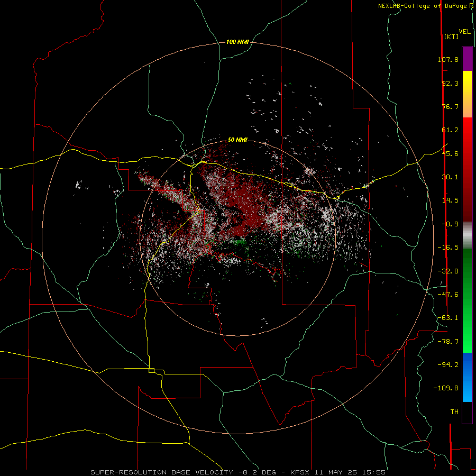The width and height of the screenshot is (476, 476).
Task: Click the -78.7 velocity scale value
Action: point(448,342)
